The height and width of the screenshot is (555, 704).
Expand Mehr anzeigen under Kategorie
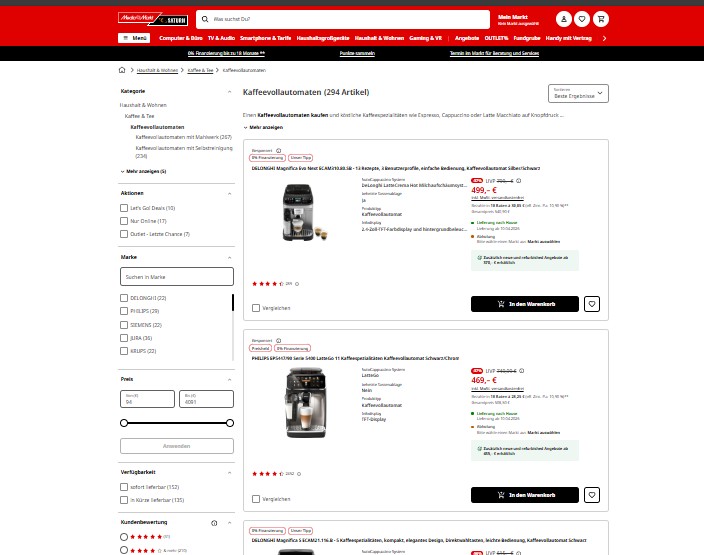(x=143, y=172)
